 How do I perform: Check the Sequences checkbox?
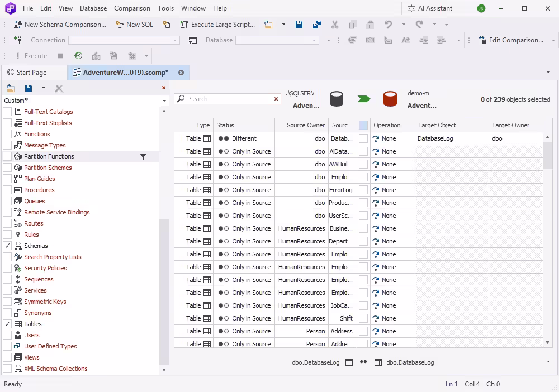click(7, 280)
